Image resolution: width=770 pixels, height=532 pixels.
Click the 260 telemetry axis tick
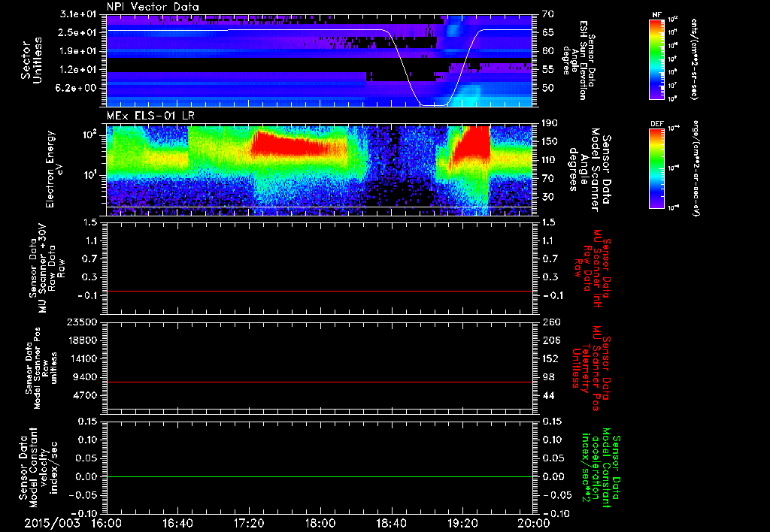click(x=551, y=322)
